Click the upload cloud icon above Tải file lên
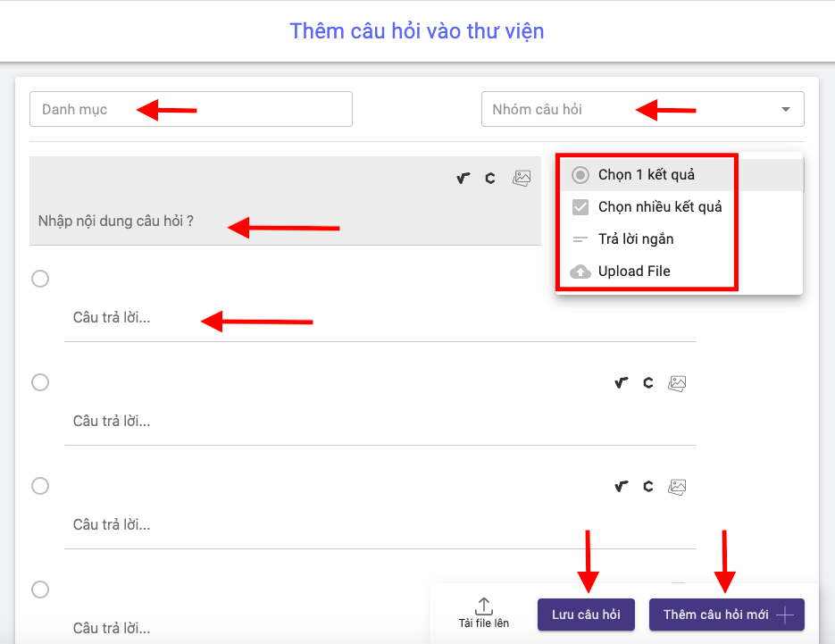The image size is (835, 644). pos(484,606)
